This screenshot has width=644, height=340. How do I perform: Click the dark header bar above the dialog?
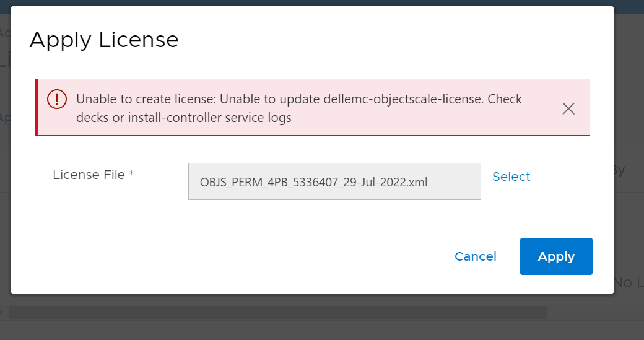[322, 3]
